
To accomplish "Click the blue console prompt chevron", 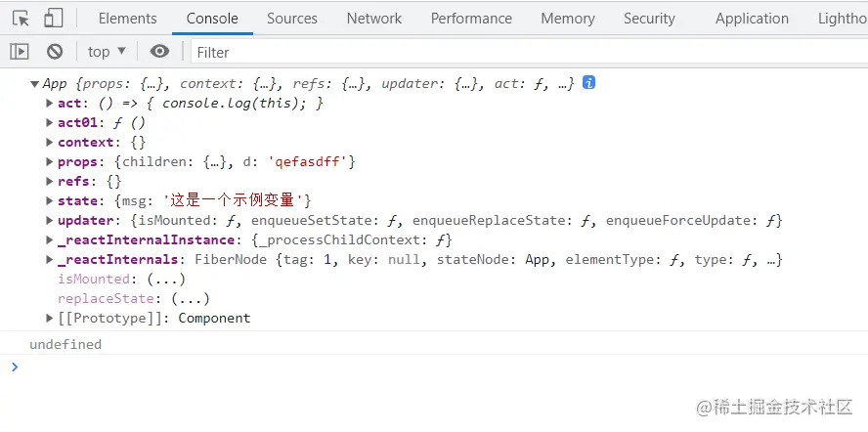I will tap(14, 367).
